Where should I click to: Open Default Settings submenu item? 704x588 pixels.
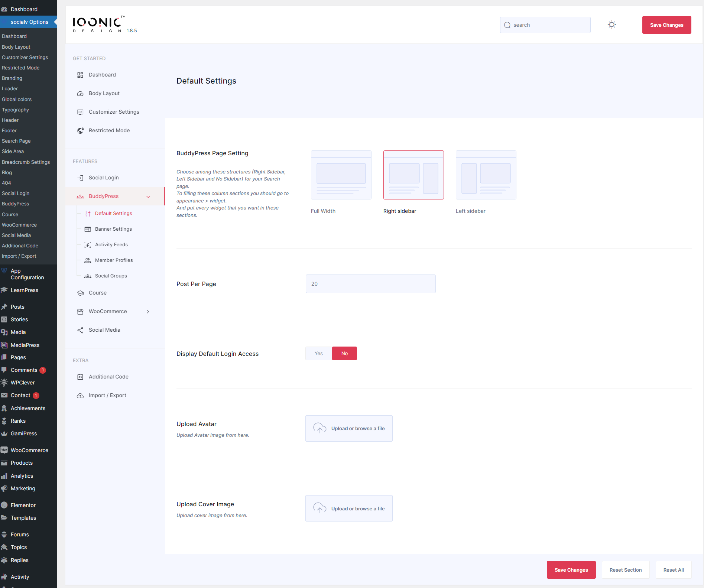coord(114,214)
